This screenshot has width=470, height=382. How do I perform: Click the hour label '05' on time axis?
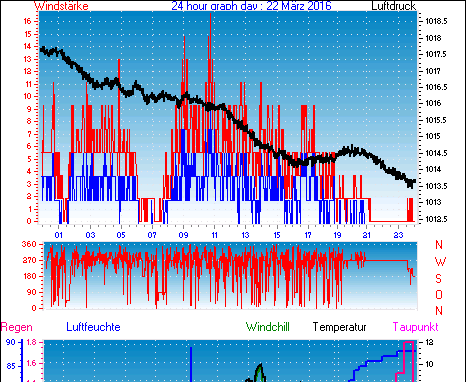tap(121, 235)
